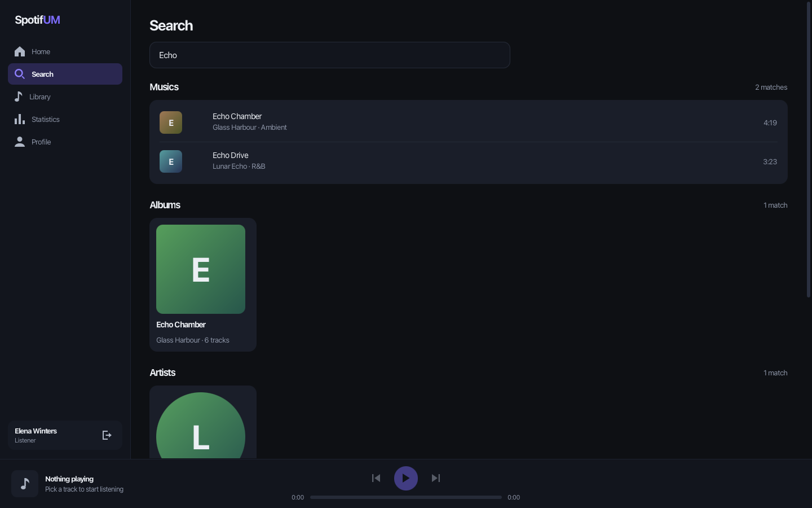The image size is (812, 508).
Task: Select the Search sidebar menu item
Action: coord(65,74)
